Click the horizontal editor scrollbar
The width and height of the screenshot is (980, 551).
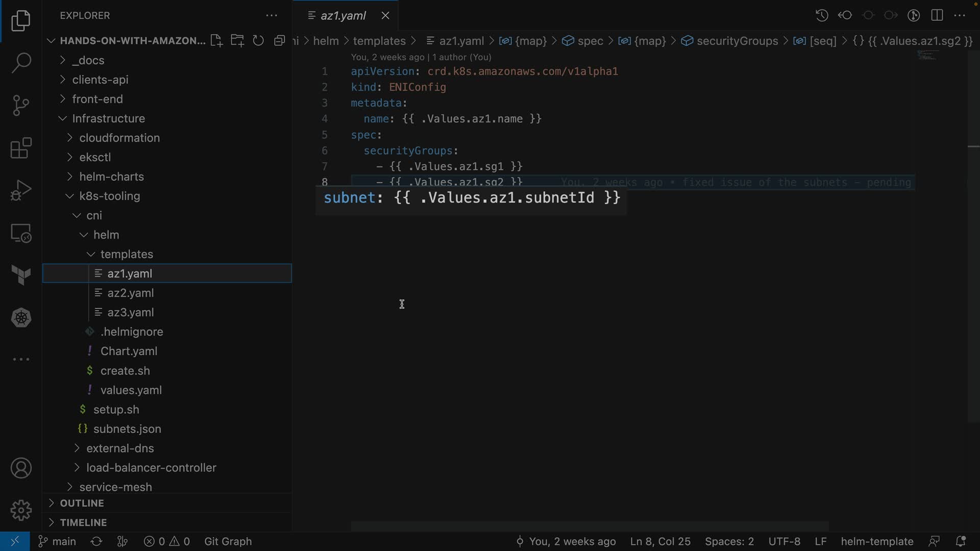coord(590,526)
